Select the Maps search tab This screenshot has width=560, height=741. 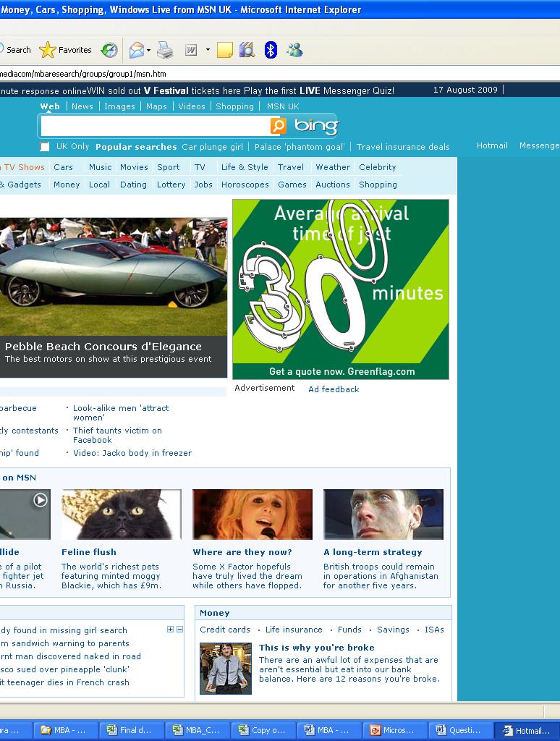(x=156, y=106)
